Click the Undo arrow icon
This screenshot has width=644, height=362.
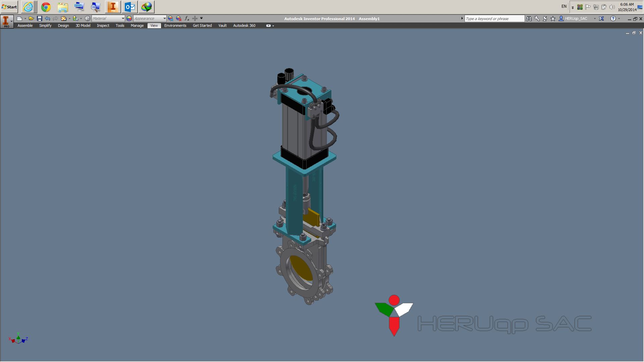pos(47,18)
